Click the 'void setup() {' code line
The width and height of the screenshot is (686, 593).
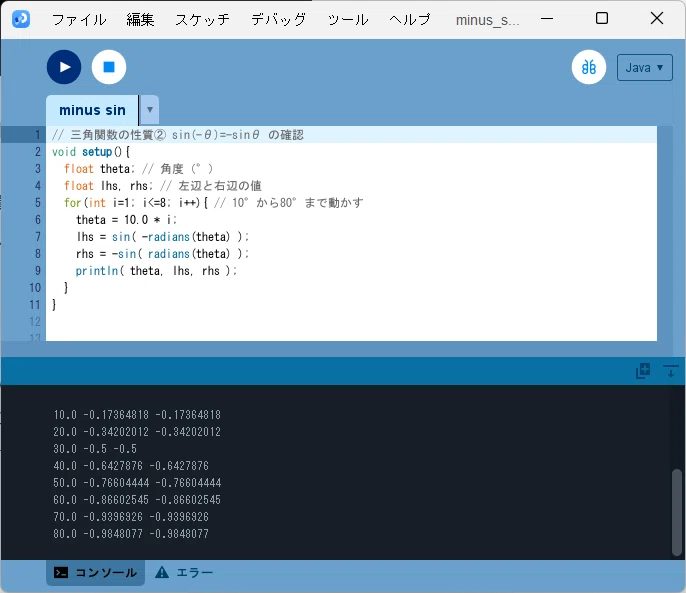click(x=91, y=152)
